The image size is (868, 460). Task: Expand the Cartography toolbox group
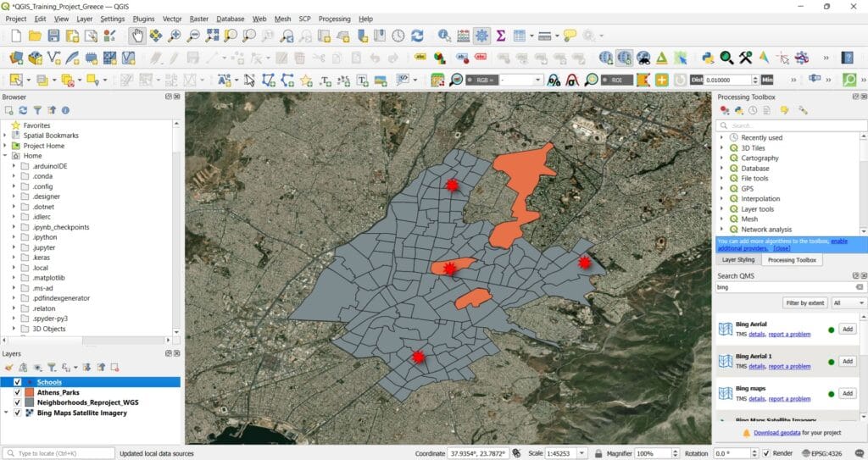[721, 158]
